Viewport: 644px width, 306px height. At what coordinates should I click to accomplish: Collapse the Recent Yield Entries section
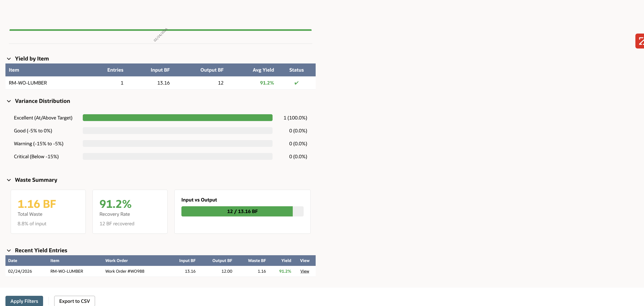click(x=9, y=250)
